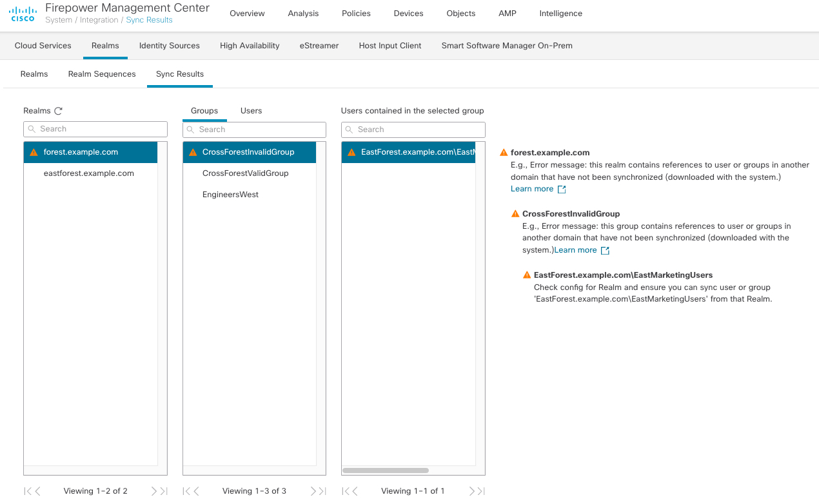This screenshot has width=819, height=504.
Task: Go to last page of group users list
Action: click(481, 491)
